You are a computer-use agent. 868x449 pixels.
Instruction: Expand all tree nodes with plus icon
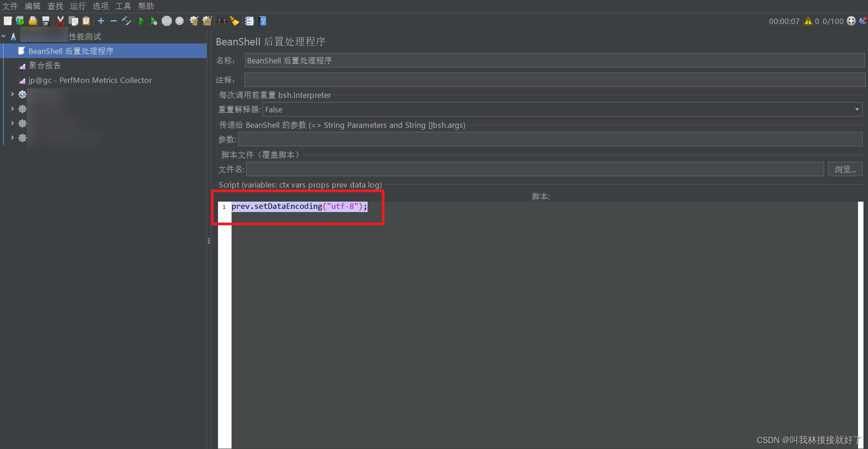pos(101,21)
